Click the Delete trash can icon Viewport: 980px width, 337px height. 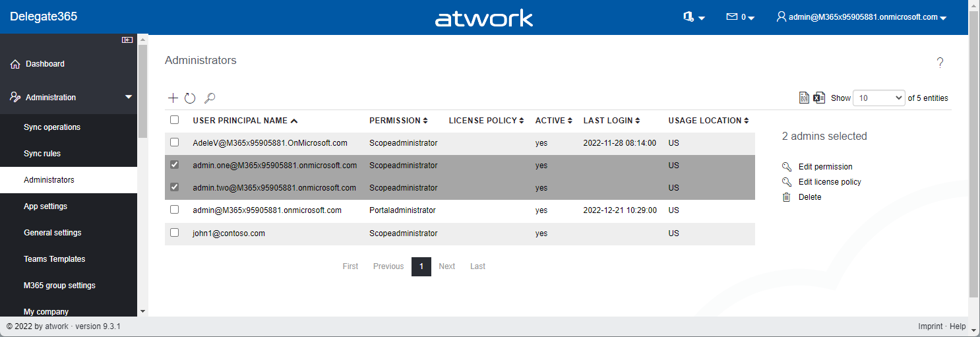[x=786, y=197]
